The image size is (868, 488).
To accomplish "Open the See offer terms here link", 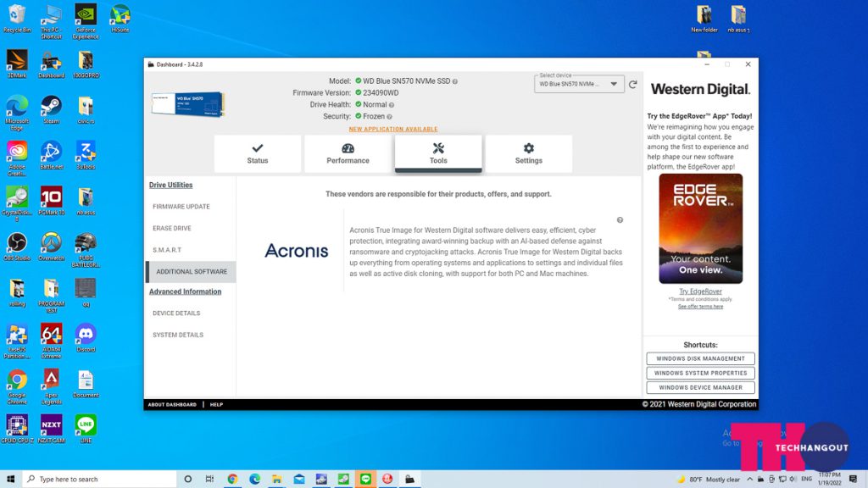I will tap(700, 307).
